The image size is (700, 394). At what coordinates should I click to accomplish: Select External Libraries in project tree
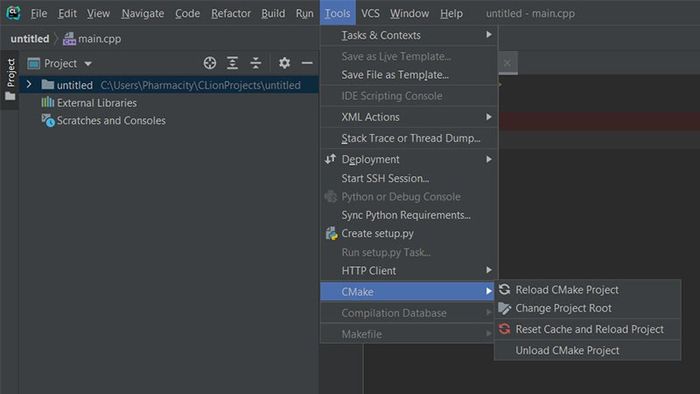tap(97, 103)
